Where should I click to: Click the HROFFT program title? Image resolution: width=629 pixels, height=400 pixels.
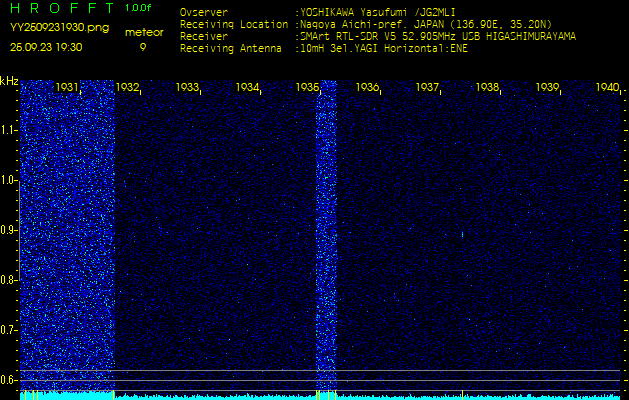(x=63, y=8)
